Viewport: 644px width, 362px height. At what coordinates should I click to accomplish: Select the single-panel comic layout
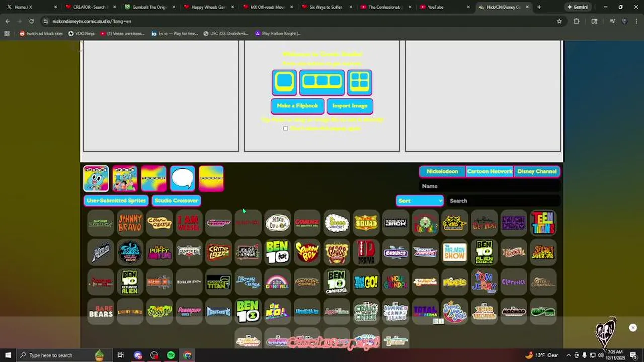(x=284, y=82)
